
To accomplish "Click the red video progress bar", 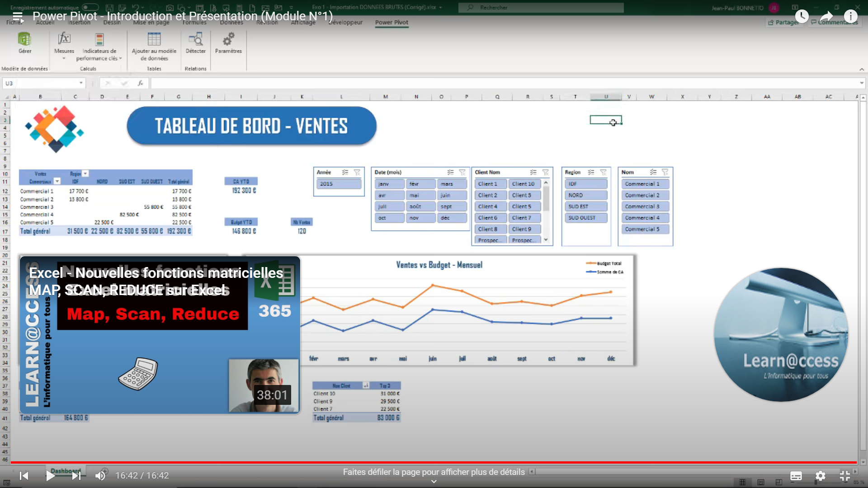I will tap(434, 462).
